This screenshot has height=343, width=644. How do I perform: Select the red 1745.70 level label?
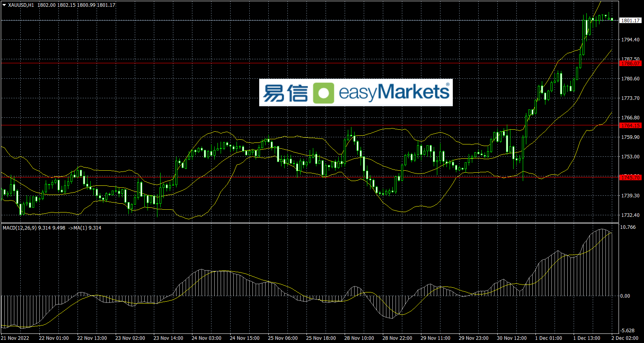pyautogui.click(x=630, y=177)
